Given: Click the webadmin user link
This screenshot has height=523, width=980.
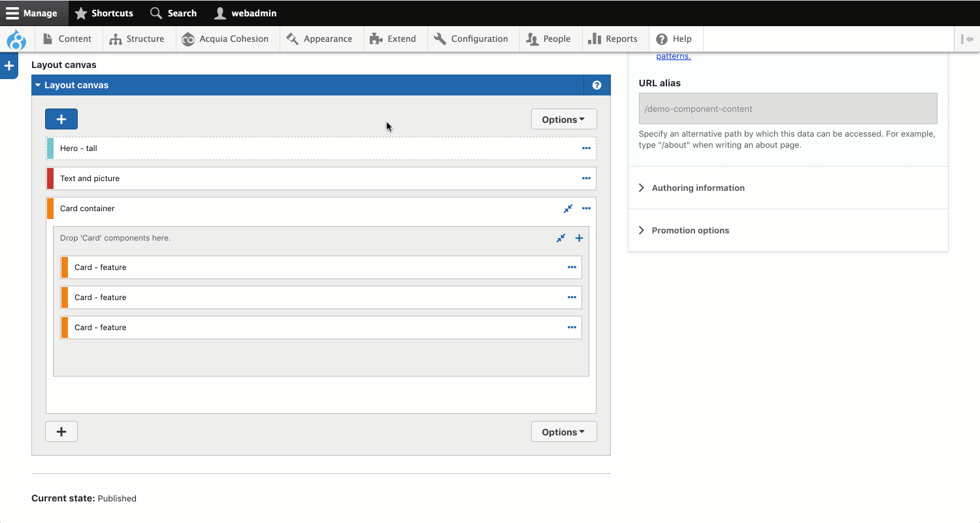Looking at the screenshot, I should coord(246,13).
